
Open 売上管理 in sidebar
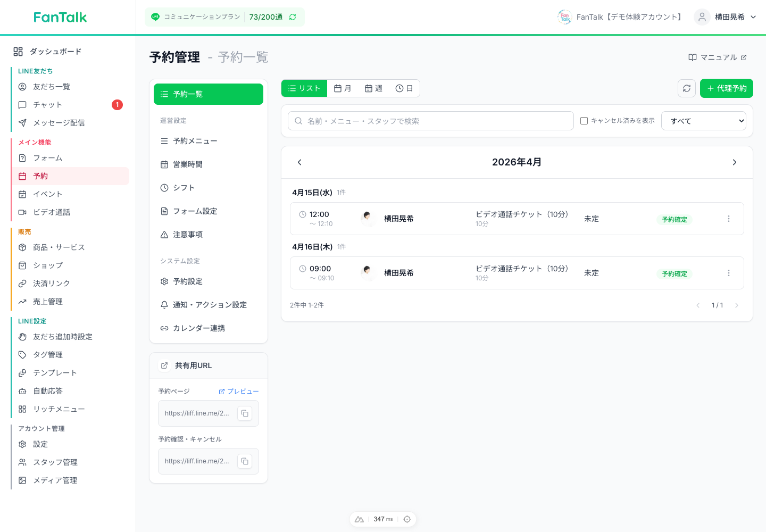point(70,302)
